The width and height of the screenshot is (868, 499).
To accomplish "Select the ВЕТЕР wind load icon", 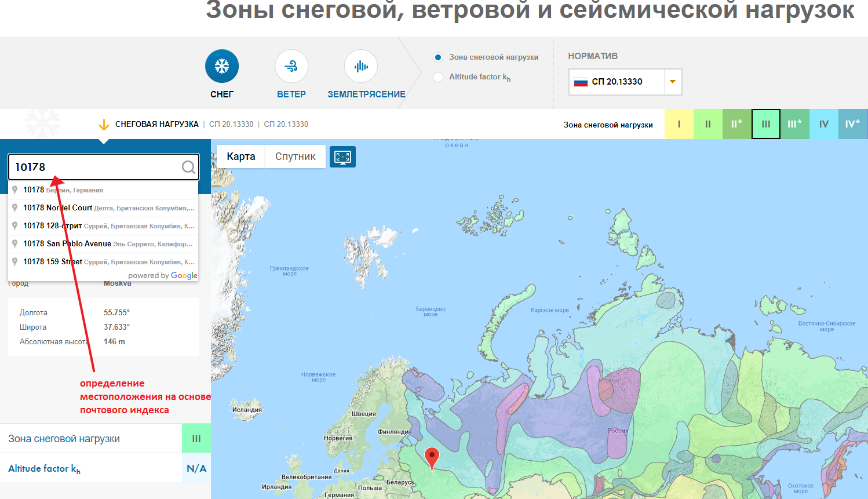I will click(x=291, y=66).
